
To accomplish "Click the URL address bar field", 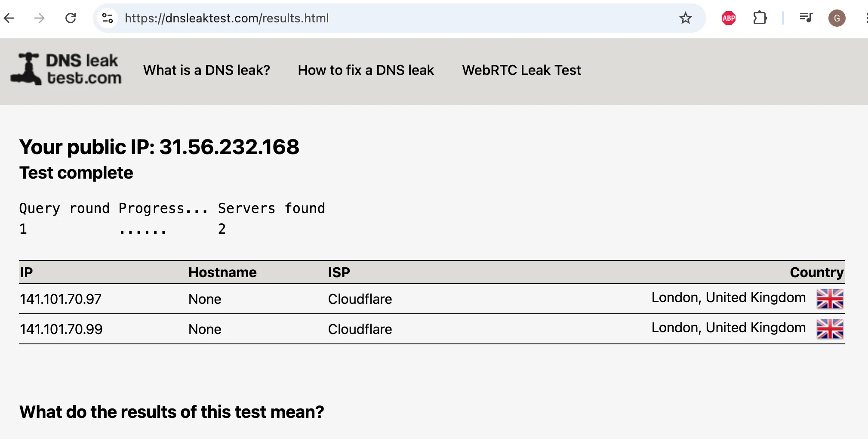I will pyautogui.click(x=399, y=18).
